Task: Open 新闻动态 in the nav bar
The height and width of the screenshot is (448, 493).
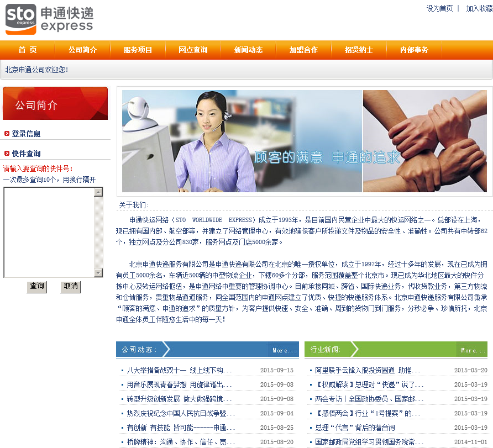Action: click(248, 50)
